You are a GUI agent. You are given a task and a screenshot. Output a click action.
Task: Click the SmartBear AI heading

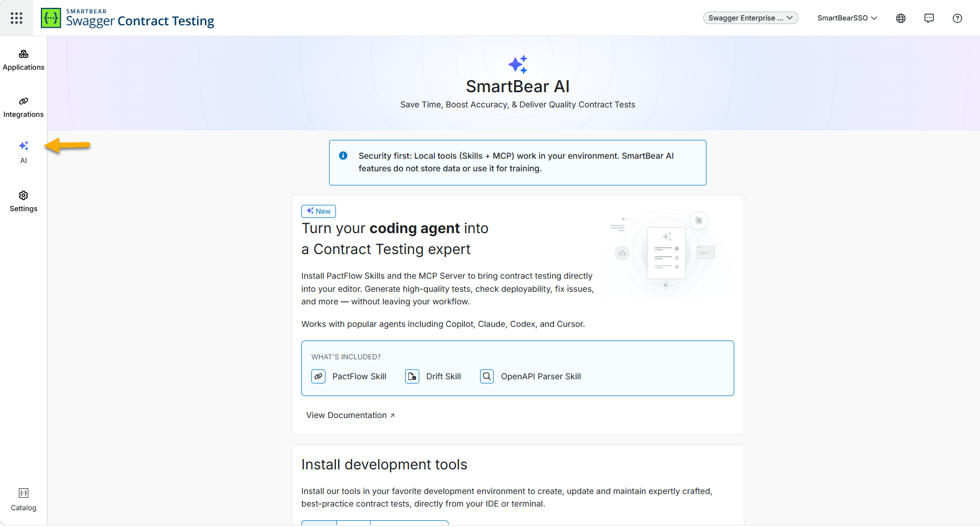tap(518, 86)
